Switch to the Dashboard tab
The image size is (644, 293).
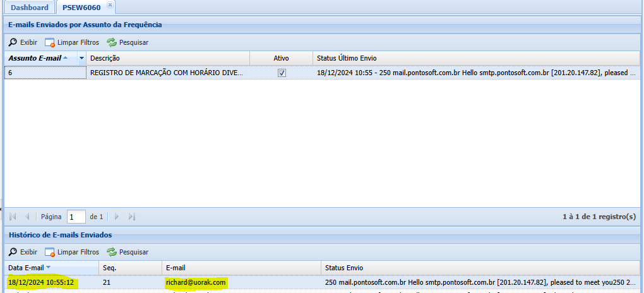[x=29, y=8]
